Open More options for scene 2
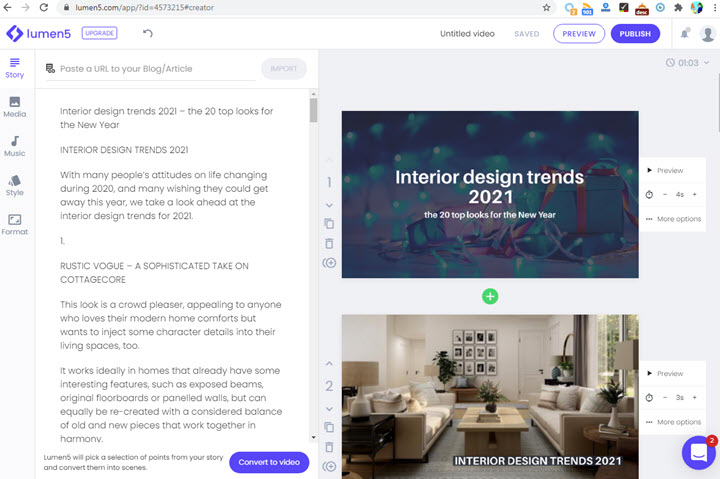This screenshot has height=479, width=720. [674, 422]
